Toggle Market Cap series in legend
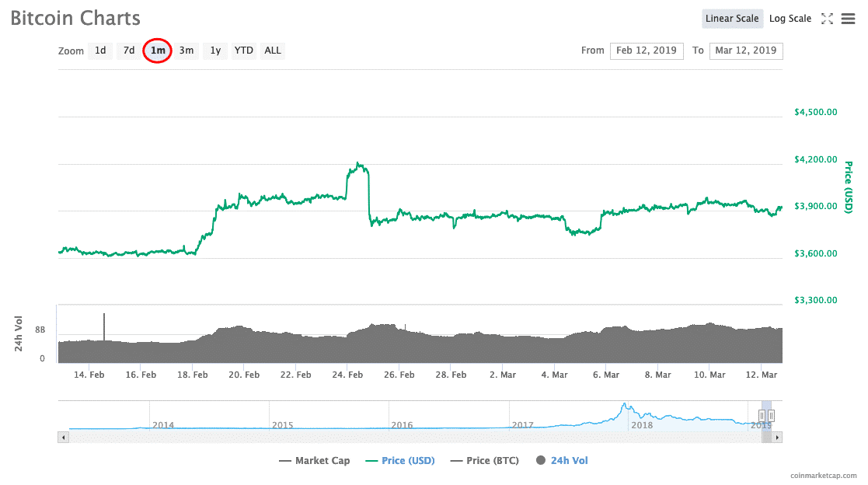The height and width of the screenshot is (485, 868). click(x=315, y=461)
